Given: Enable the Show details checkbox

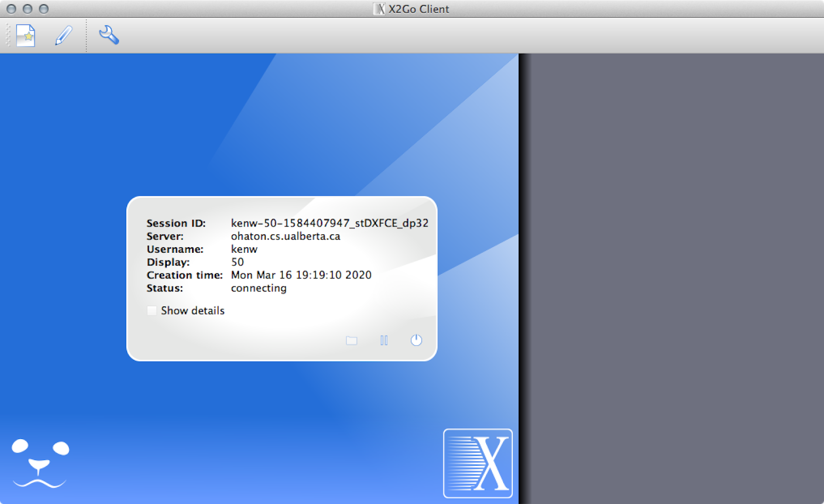Looking at the screenshot, I should coord(152,310).
